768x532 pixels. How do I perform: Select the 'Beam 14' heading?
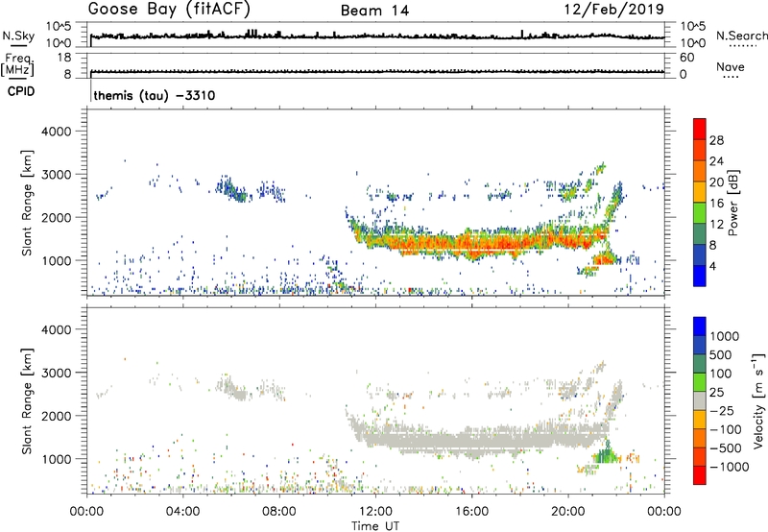[374, 11]
